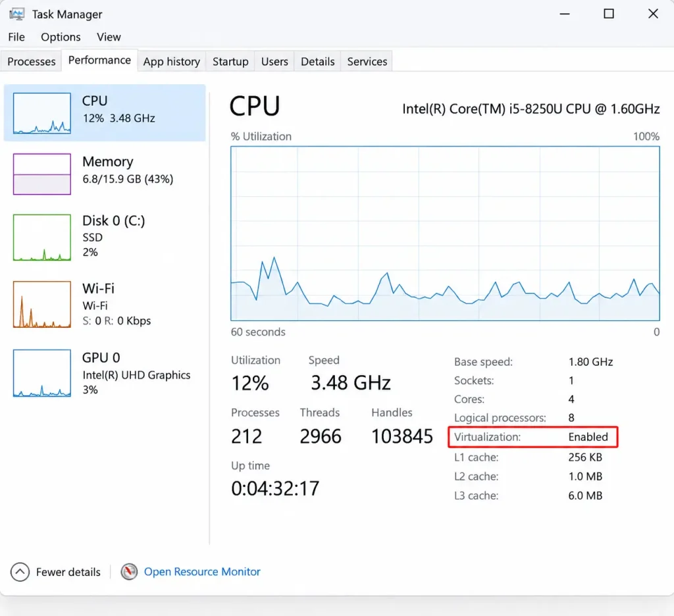Select the Memory usage thumbnail in sidebar
674x616 pixels.
(x=41, y=174)
